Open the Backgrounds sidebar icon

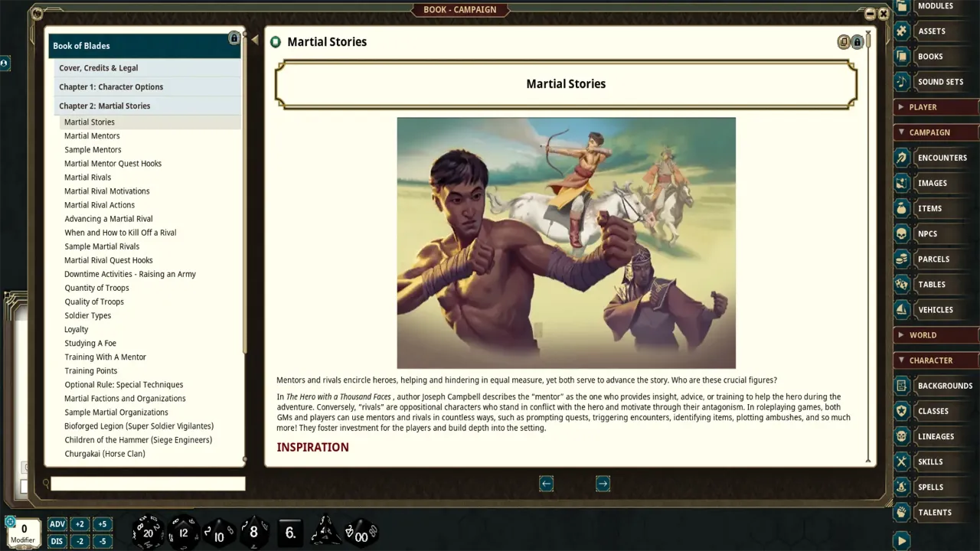[902, 386]
